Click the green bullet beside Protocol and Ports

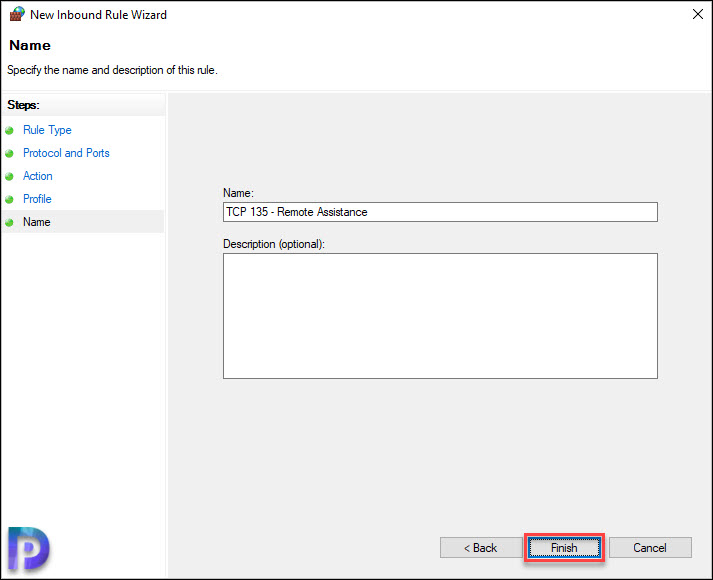point(10,154)
